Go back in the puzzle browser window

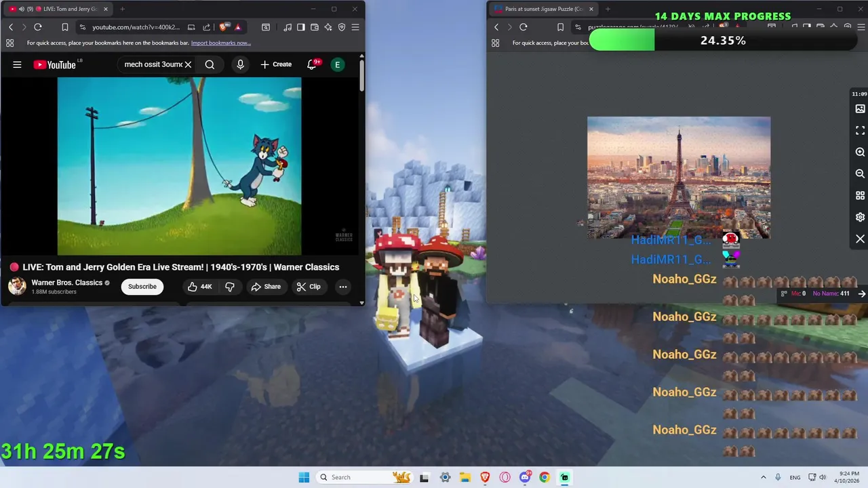pos(496,27)
